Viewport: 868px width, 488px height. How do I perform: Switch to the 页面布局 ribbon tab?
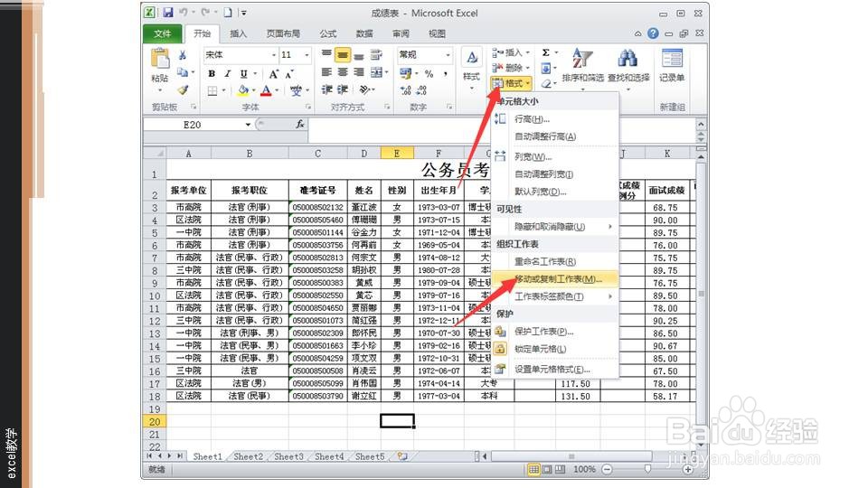click(283, 33)
